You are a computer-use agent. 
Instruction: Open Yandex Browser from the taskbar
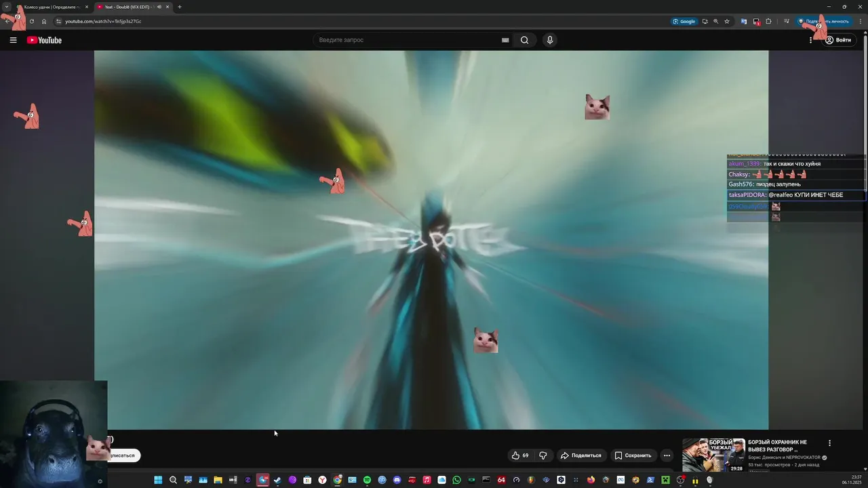click(322, 480)
